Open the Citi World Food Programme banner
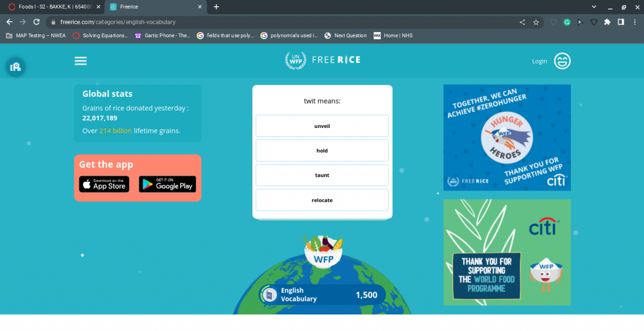644x331 pixels. (x=507, y=252)
